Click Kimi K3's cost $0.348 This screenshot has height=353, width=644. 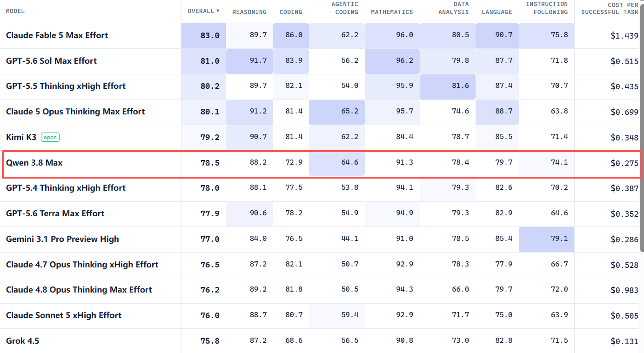[624, 137]
